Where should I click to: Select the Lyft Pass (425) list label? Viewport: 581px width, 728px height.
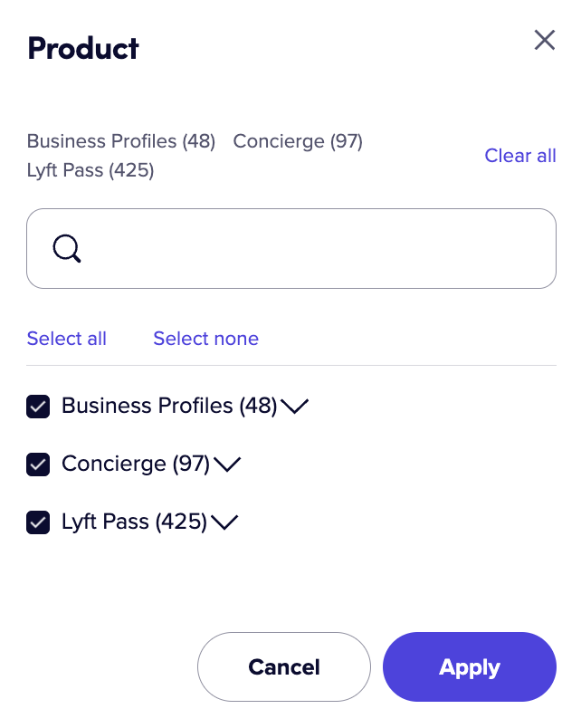[135, 522]
